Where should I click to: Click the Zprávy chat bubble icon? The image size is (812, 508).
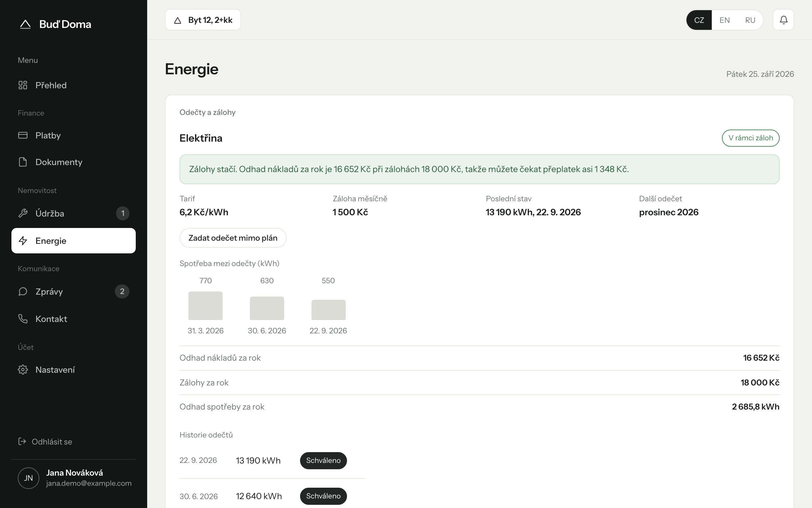coord(23,291)
